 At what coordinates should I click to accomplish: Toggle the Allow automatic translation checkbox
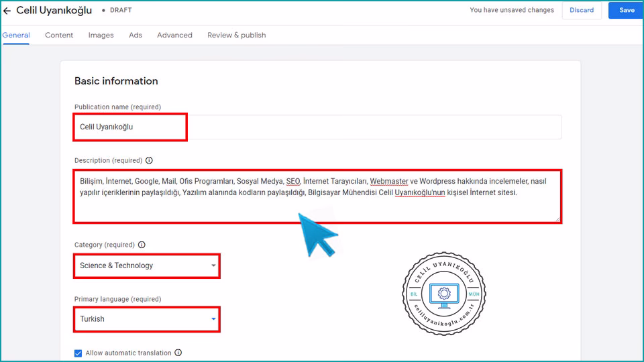pyautogui.click(x=78, y=353)
